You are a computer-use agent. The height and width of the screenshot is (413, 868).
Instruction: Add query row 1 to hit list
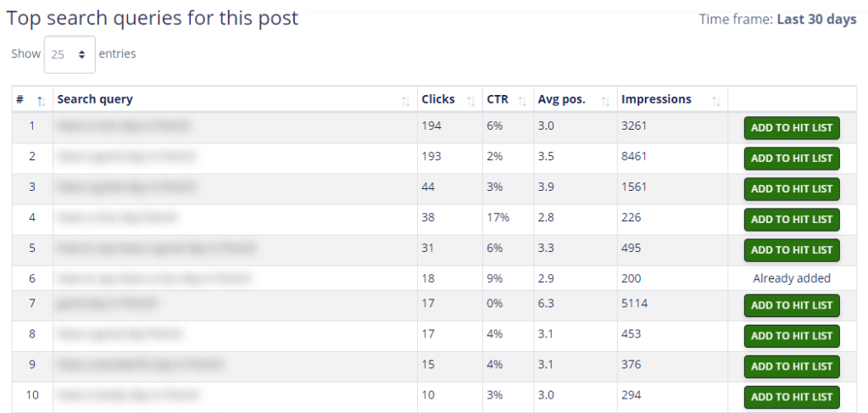click(792, 128)
